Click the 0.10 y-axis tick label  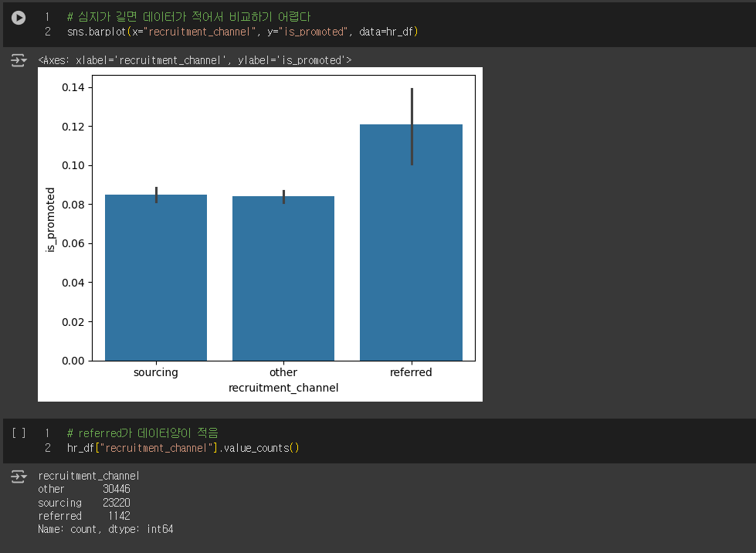click(x=73, y=165)
